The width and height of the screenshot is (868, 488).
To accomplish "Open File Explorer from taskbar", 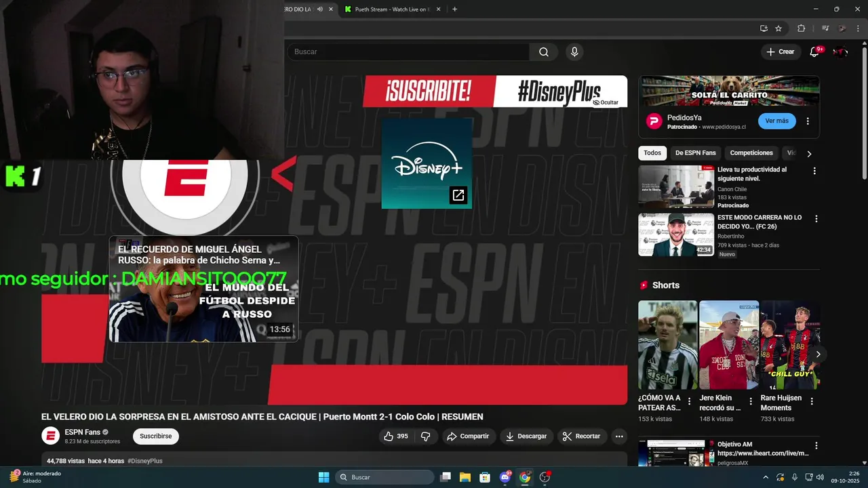I will 465,477.
